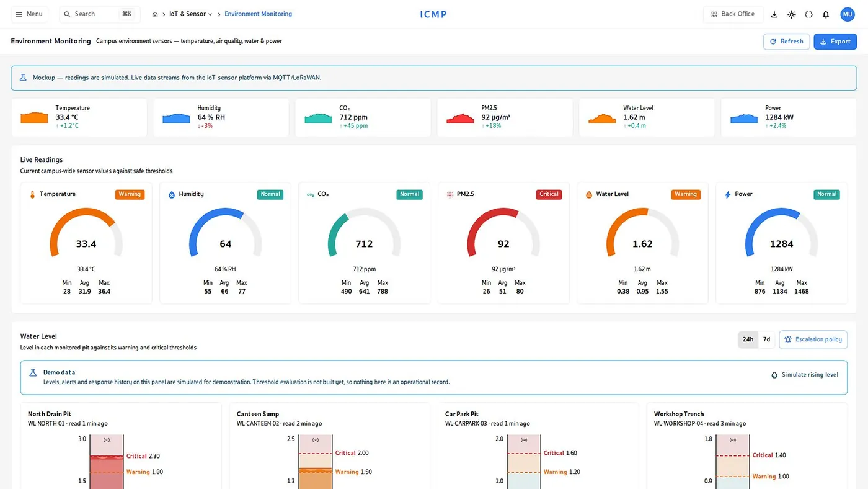Click the "+0.4 m" water level trend
This screenshot has height=489, width=868.
tap(634, 126)
